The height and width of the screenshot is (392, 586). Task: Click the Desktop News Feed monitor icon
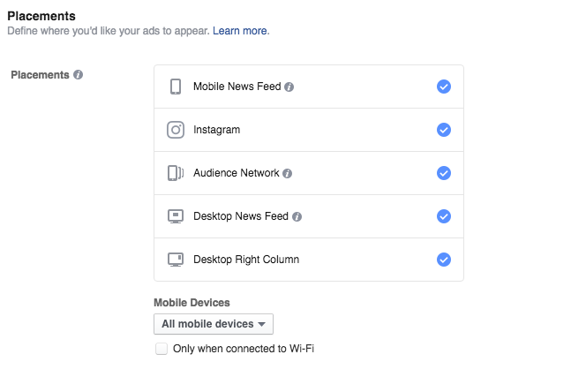[176, 216]
